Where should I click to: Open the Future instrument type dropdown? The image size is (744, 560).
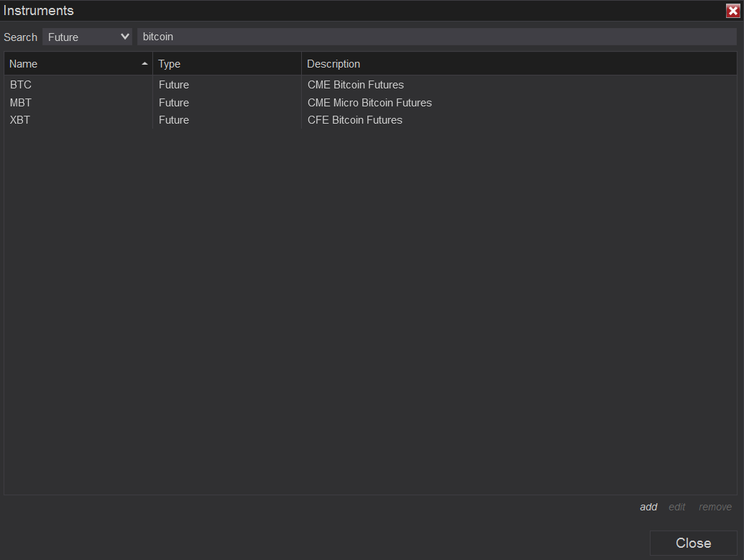(x=87, y=37)
